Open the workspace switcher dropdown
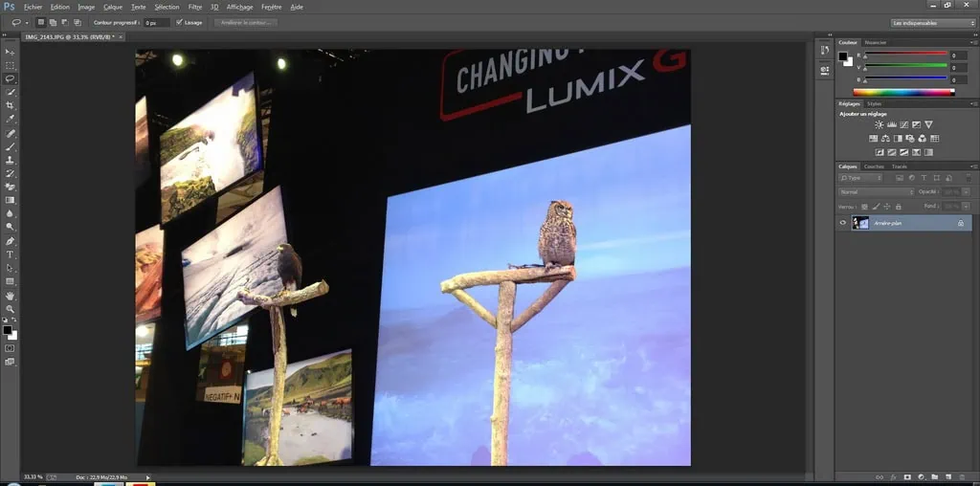The image size is (980, 486). pyautogui.click(x=933, y=22)
